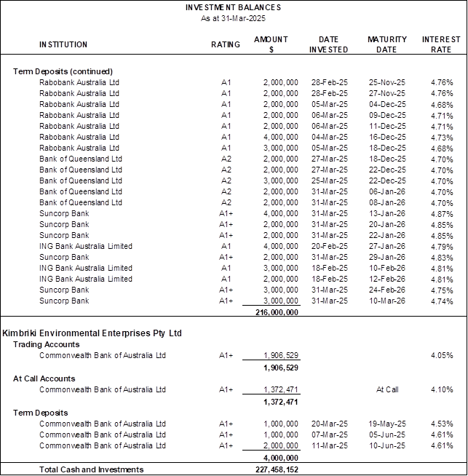
Task: Select maturity date 12-Feb-26
Action: 387,279
